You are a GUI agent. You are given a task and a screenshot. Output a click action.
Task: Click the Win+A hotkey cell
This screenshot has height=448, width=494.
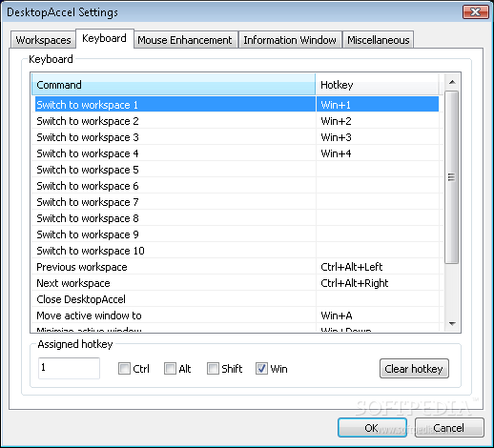point(378,316)
